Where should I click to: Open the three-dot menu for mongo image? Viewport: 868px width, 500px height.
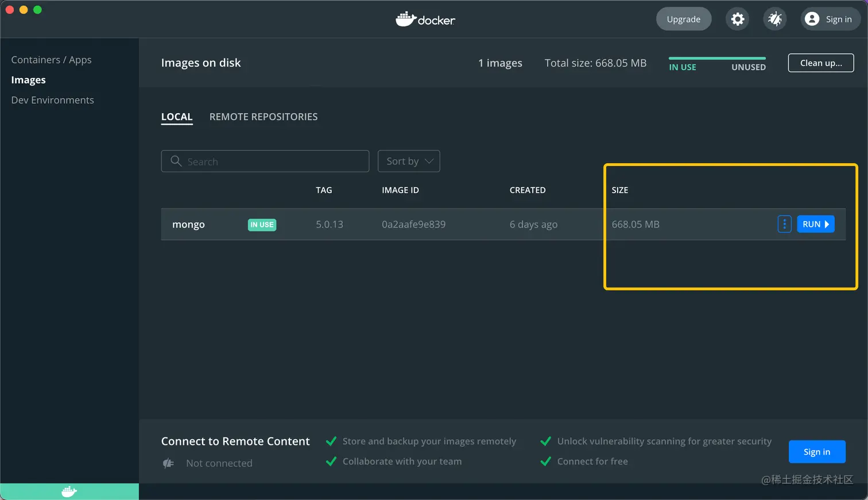(784, 224)
